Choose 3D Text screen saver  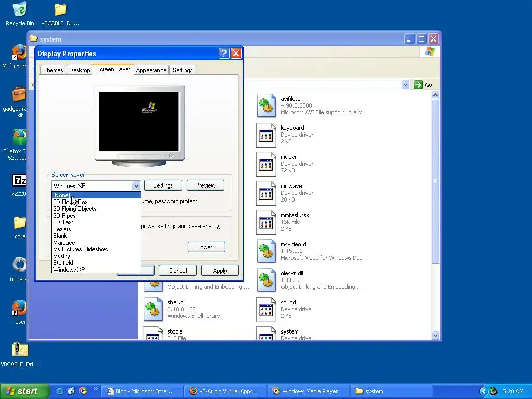[x=96, y=222]
